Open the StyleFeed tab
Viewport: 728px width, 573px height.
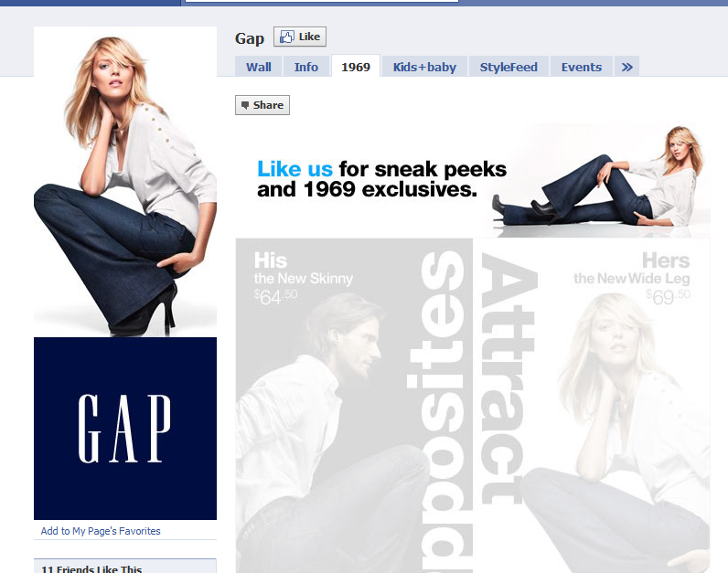[x=509, y=67]
